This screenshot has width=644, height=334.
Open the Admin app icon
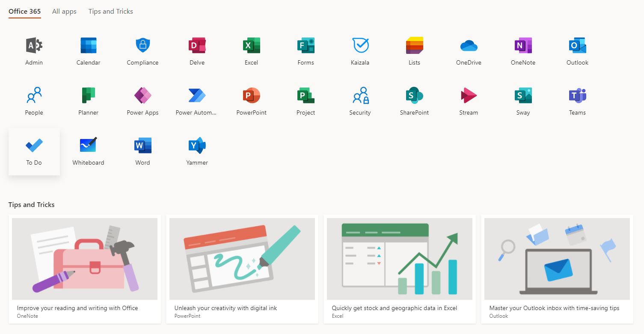(x=34, y=45)
